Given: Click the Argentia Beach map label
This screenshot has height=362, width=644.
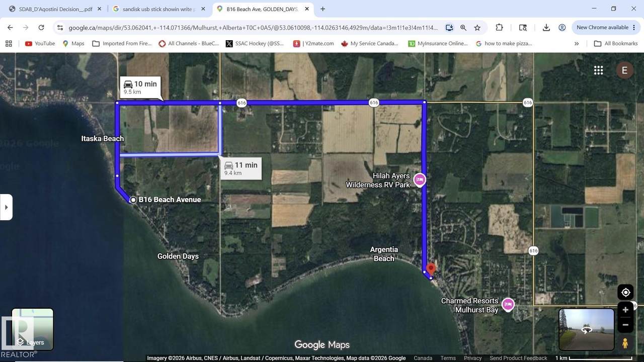Looking at the screenshot, I should [x=384, y=254].
